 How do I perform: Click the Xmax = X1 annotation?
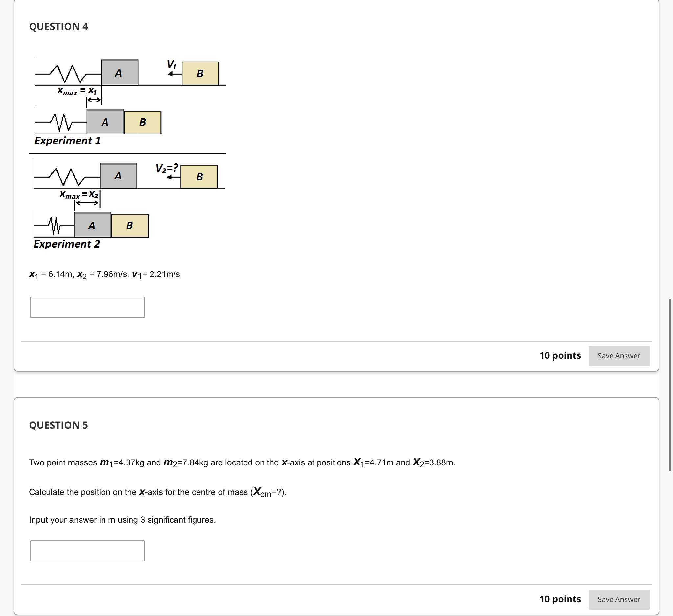[x=77, y=91]
